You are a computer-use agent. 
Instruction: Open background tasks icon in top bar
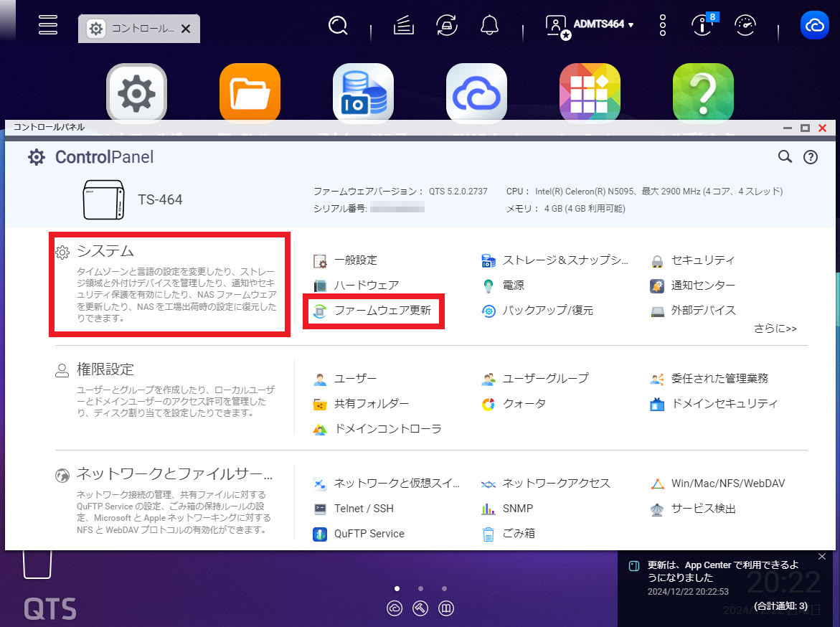403,25
